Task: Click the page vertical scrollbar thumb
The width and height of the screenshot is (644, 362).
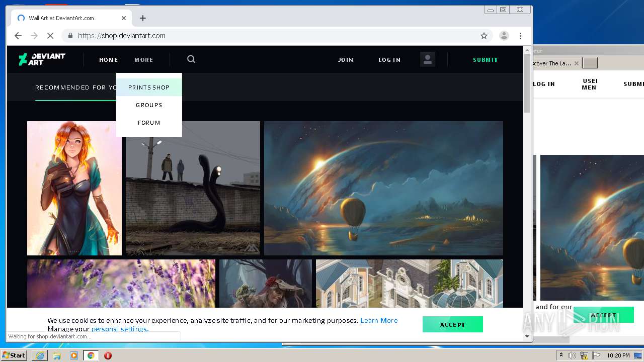Action: [x=527, y=83]
